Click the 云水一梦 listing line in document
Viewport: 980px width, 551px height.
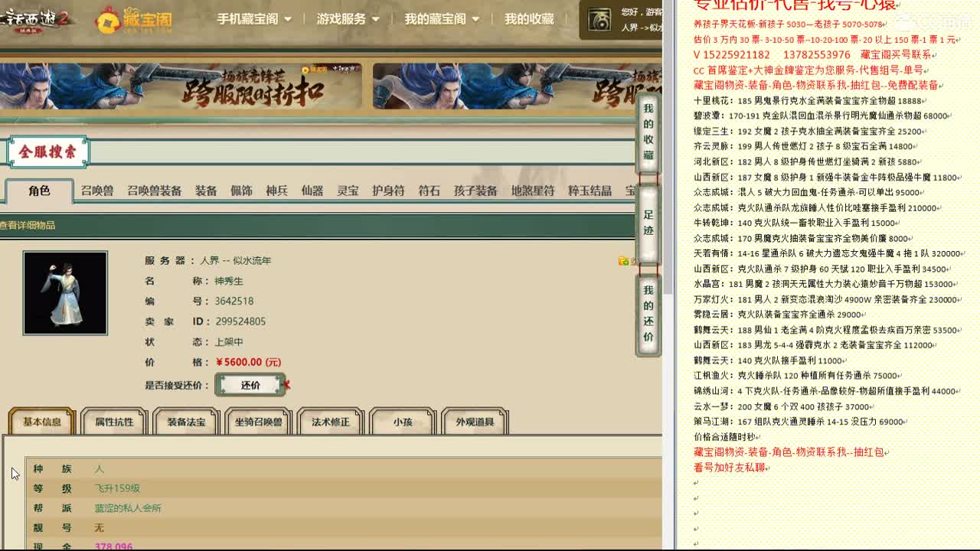point(784,406)
